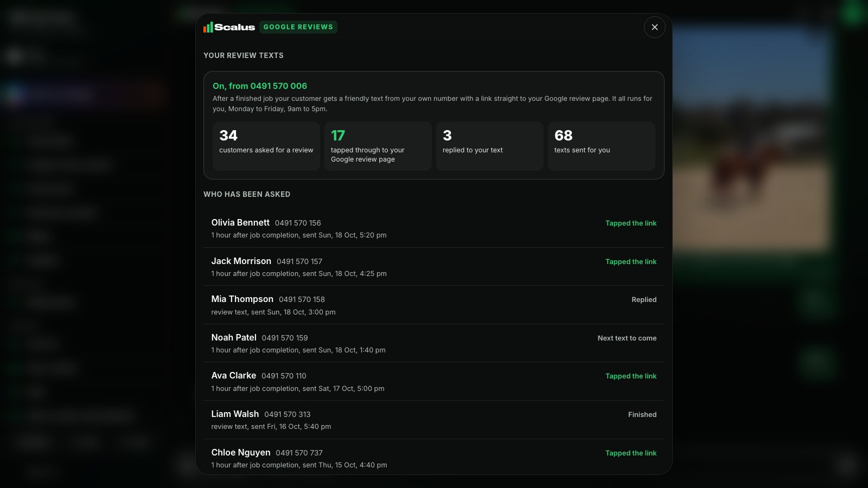
Task: Click phone number 0491 570 159
Action: pyautogui.click(x=285, y=338)
